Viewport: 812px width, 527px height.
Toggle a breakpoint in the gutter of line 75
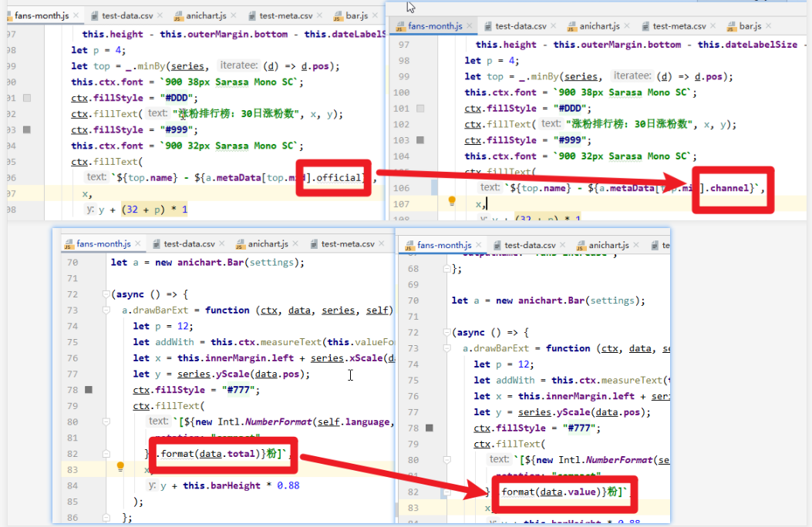(88, 342)
